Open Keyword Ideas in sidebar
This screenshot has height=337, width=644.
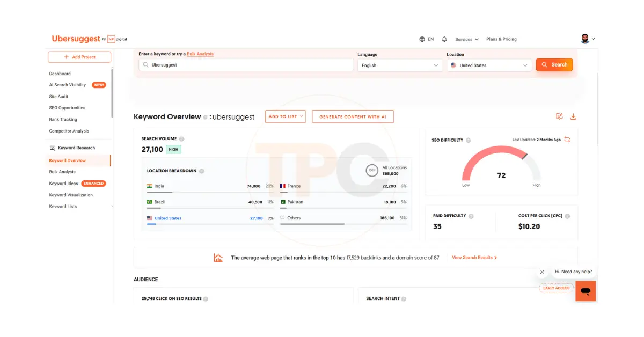coord(63,184)
